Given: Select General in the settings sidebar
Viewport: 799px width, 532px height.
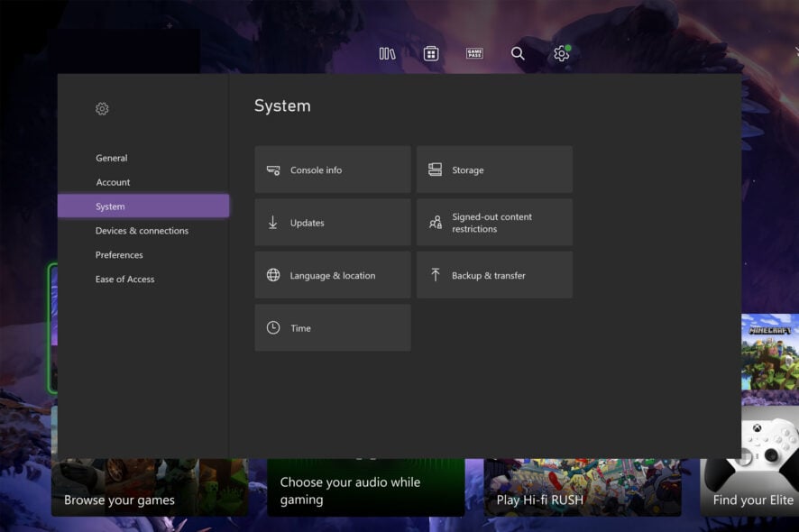Looking at the screenshot, I should pyautogui.click(x=112, y=158).
